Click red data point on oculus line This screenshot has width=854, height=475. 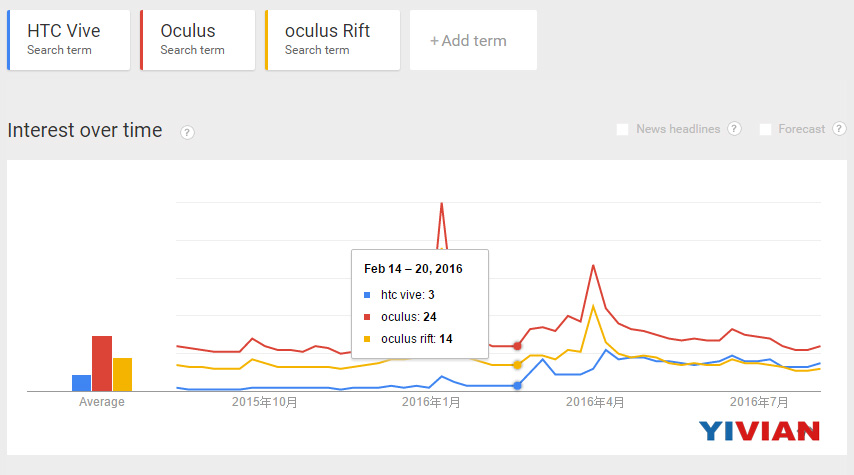point(517,346)
